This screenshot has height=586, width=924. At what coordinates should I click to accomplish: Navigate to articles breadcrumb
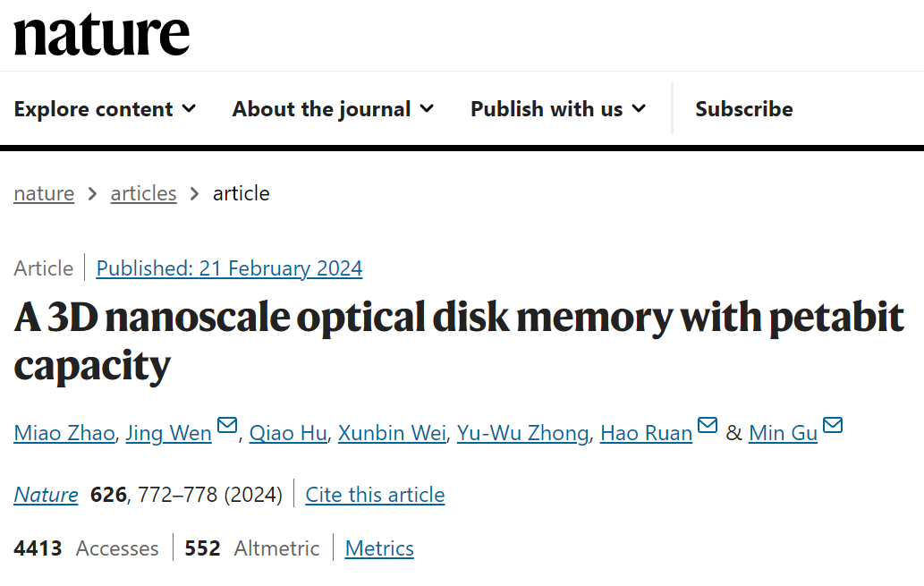pos(143,193)
